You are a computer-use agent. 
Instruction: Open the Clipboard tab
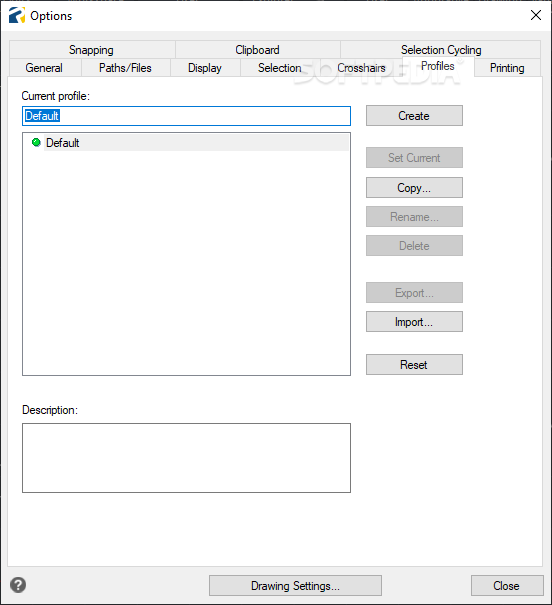(257, 50)
